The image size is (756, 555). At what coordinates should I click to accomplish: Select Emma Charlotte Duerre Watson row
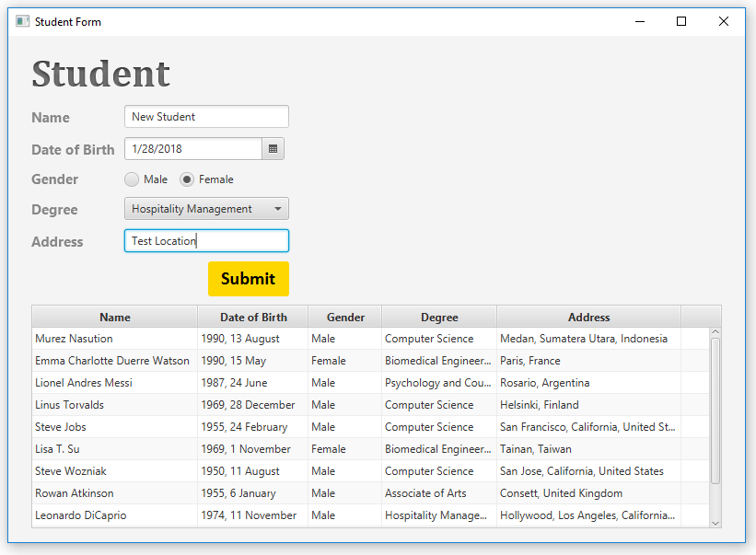371,361
